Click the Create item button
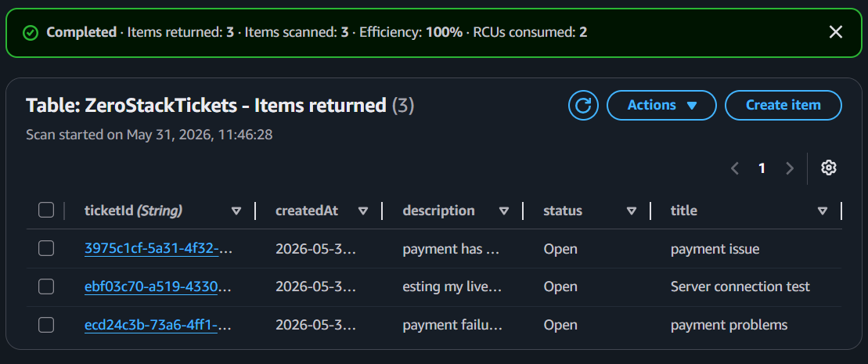Viewport: 868px width, 364px height. pyautogui.click(x=783, y=105)
